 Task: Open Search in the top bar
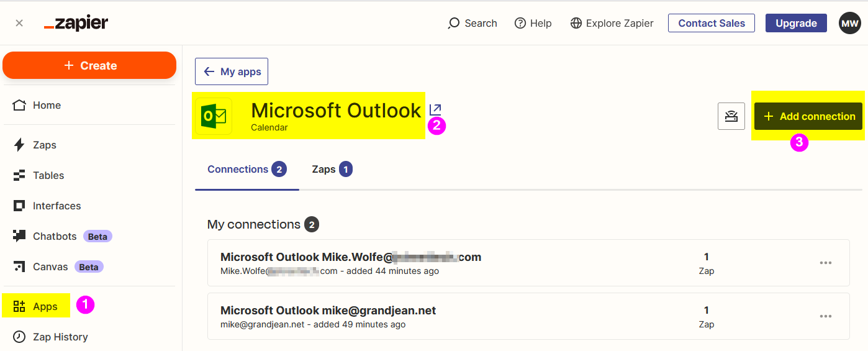(472, 23)
